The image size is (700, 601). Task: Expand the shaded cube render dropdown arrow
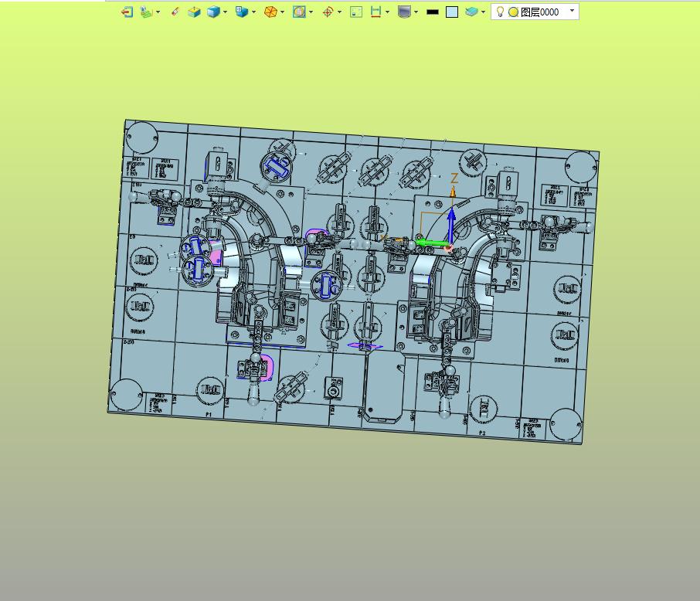point(225,12)
